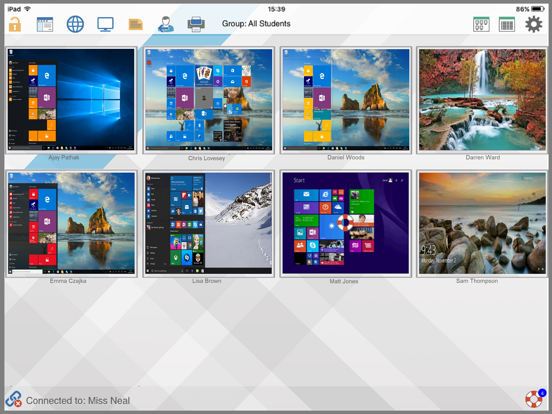The height and width of the screenshot is (414, 552).
Task: Tap the disconnect link icon at bottom
Action: [x=14, y=399]
